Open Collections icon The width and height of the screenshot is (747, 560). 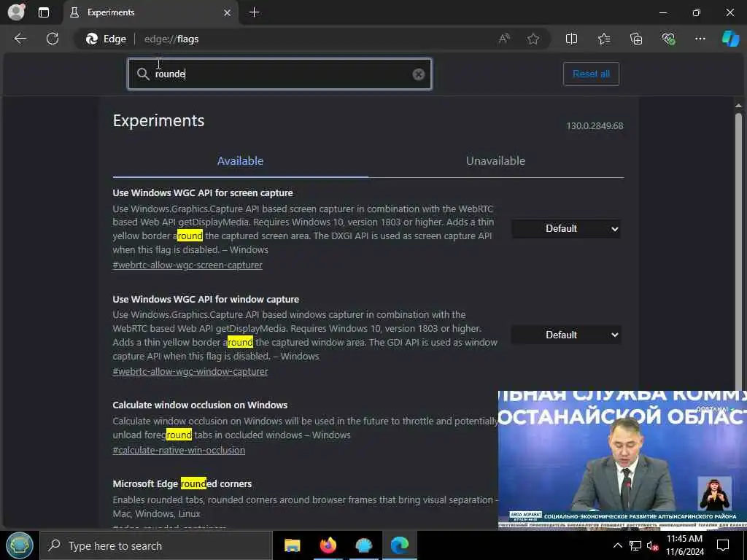[x=636, y=39]
